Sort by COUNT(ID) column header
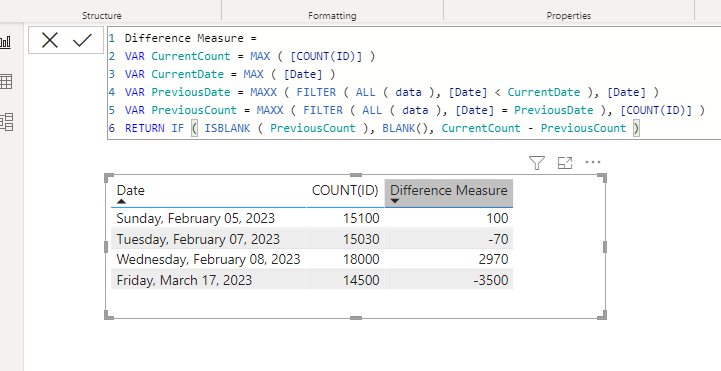This screenshot has height=371, width=721. coord(345,190)
